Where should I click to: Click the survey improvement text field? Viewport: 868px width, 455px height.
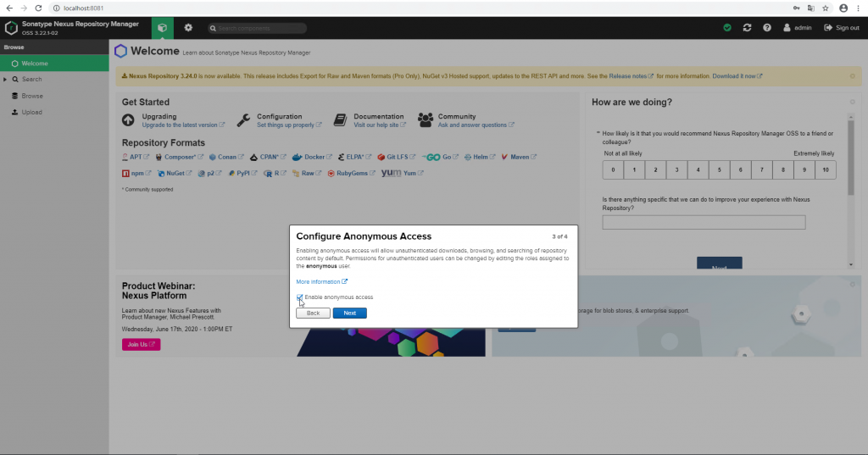tap(704, 222)
